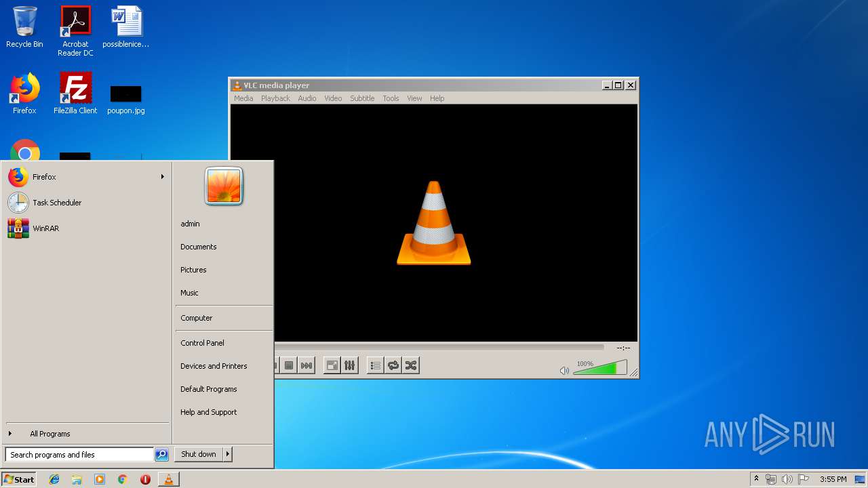Open the Audio menu in VLC
Image resolution: width=868 pixels, height=488 pixels.
[307, 98]
